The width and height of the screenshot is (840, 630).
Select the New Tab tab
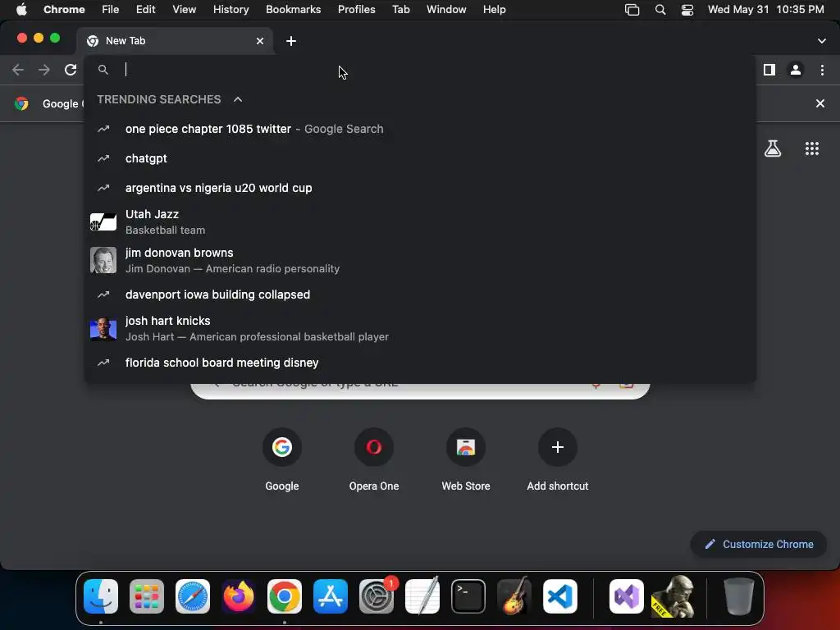[x=175, y=41]
